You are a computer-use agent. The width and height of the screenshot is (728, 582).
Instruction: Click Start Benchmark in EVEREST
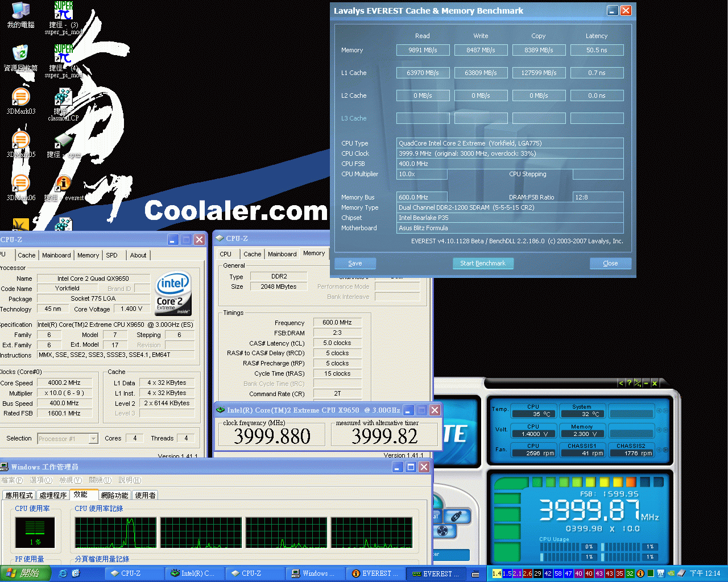coord(483,263)
